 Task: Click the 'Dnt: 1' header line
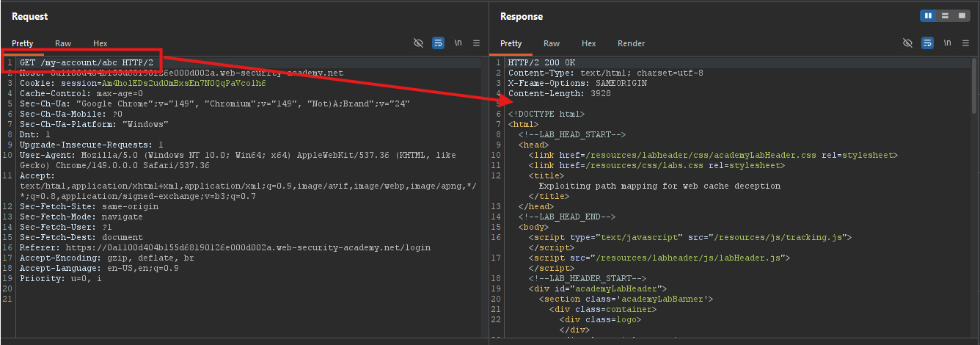click(x=35, y=135)
